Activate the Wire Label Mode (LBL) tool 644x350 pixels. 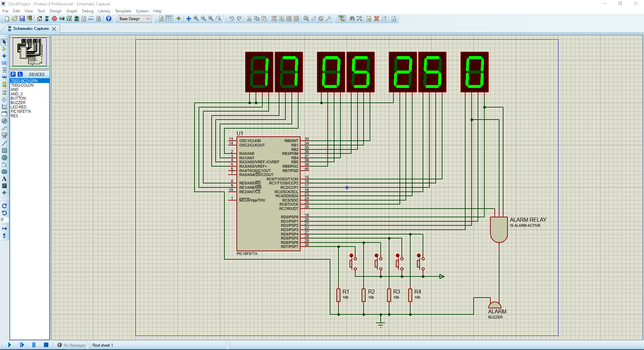tap(4, 63)
